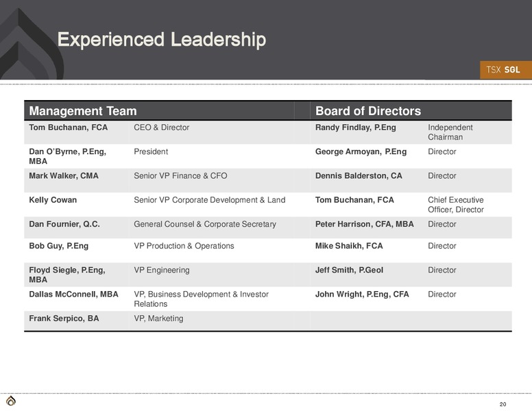Select the VP Engineering role text
This screenshot has height=411, width=532.
[x=162, y=271]
